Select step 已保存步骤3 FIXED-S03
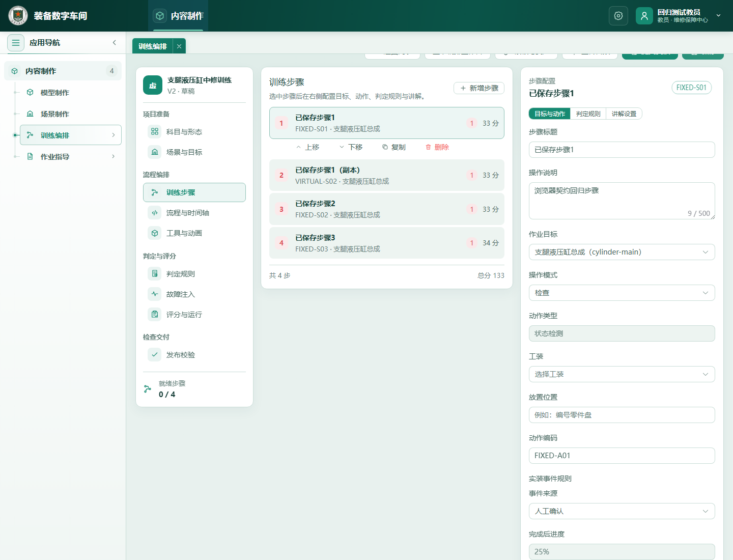Image resolution: width=733 pixels, height=560 pixels. [x=387, y=243]
